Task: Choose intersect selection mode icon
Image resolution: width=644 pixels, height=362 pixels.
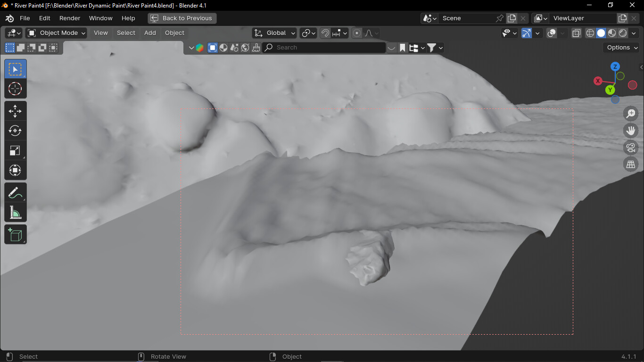Action: [x=53, y=48]
